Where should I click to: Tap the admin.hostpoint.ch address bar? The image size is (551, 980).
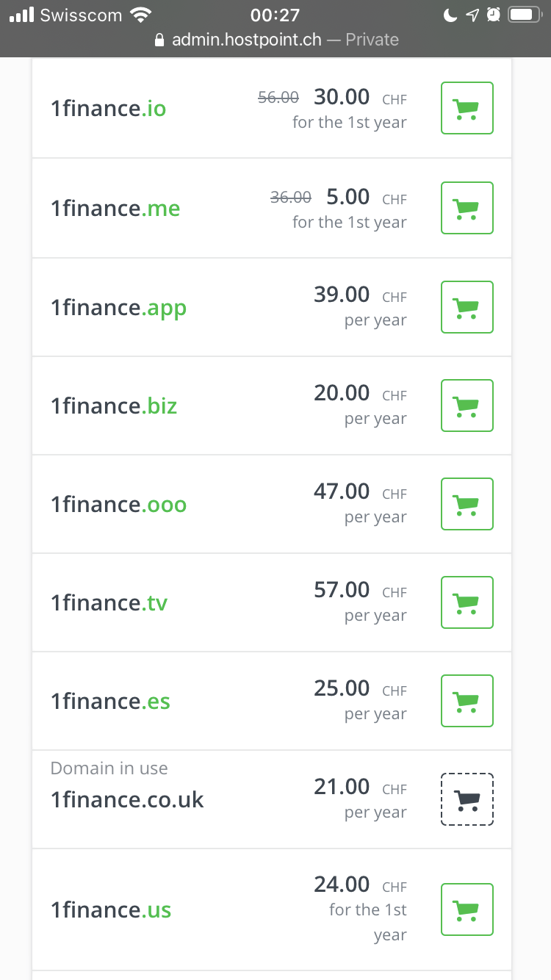(275, 40)
